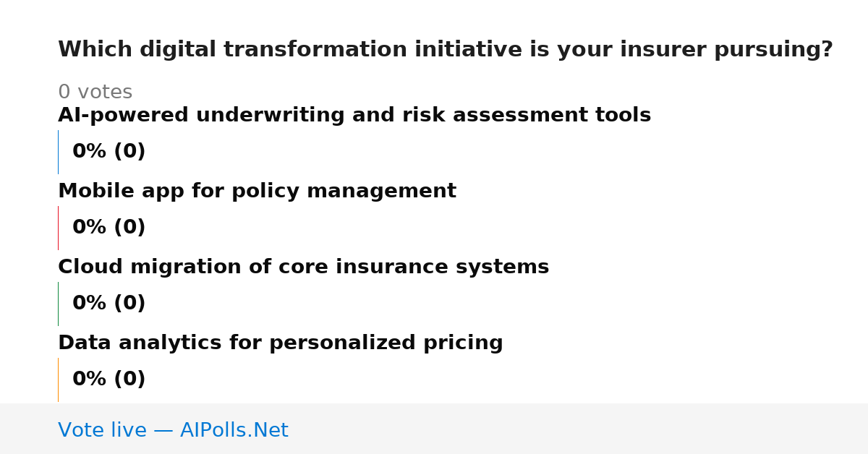Pick Cloud migration of core insurance systems
Viewport: 868px width, 454px height.
pyautogui.click(x=303, y=267)
